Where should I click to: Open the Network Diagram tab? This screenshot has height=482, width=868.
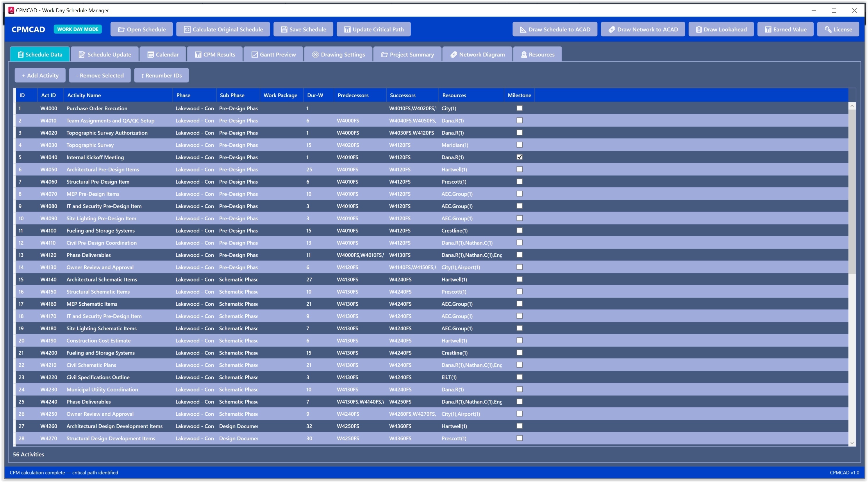pyautogui.click(x=477, y=54)
